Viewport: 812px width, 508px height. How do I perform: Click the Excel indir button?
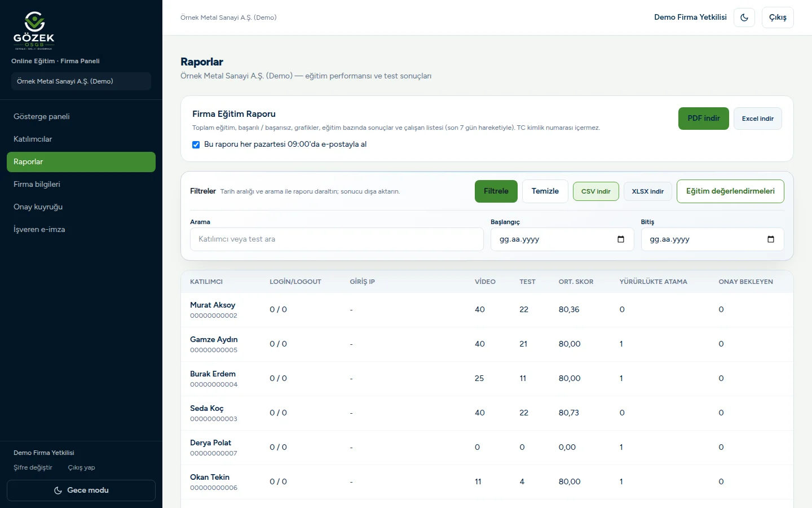click(x=758, y=119)
